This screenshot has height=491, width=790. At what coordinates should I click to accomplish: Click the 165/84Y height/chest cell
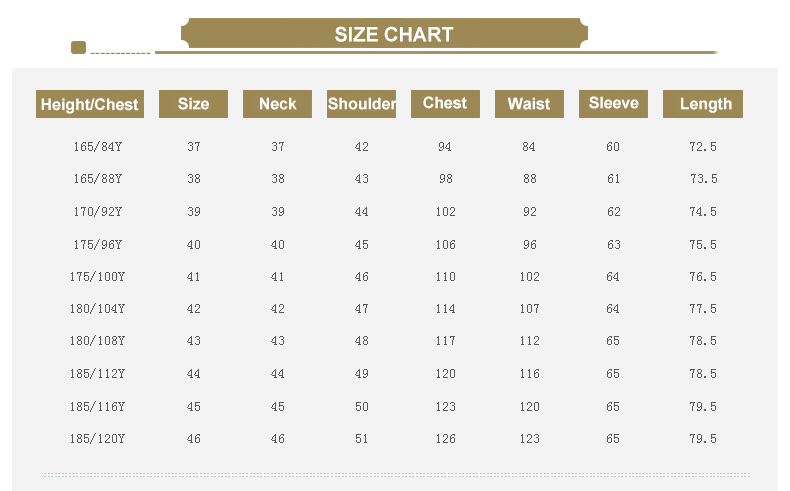[98, 147]
